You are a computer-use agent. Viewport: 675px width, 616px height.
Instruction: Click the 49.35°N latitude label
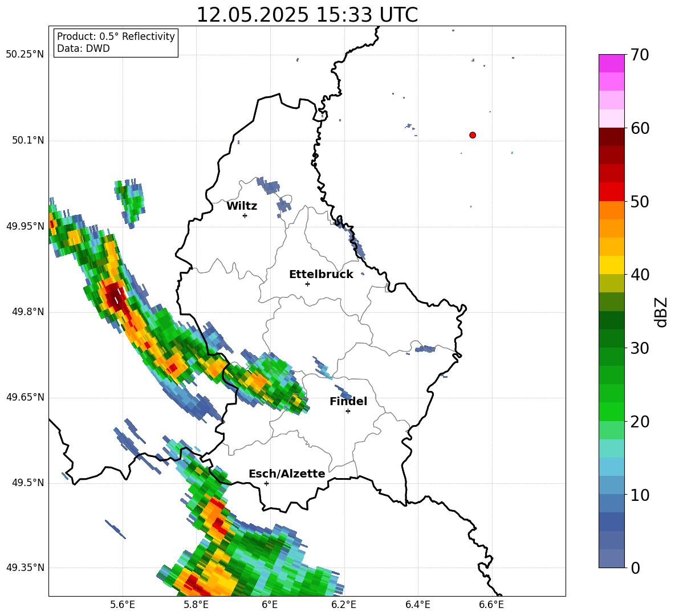point(25,568)
